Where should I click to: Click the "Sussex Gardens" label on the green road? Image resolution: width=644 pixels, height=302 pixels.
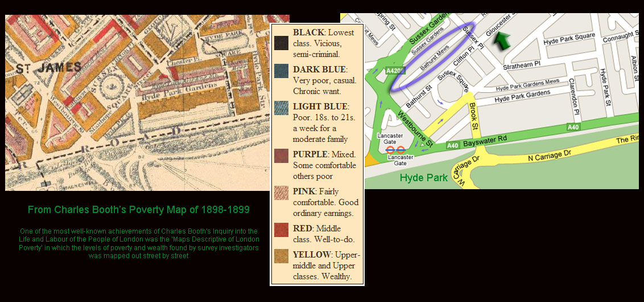430,29
